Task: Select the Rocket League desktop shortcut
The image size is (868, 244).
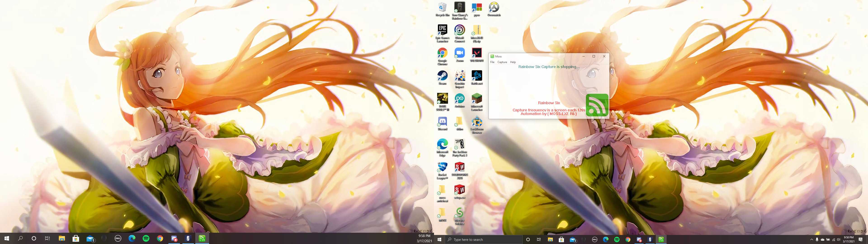Action: (442, 171)
